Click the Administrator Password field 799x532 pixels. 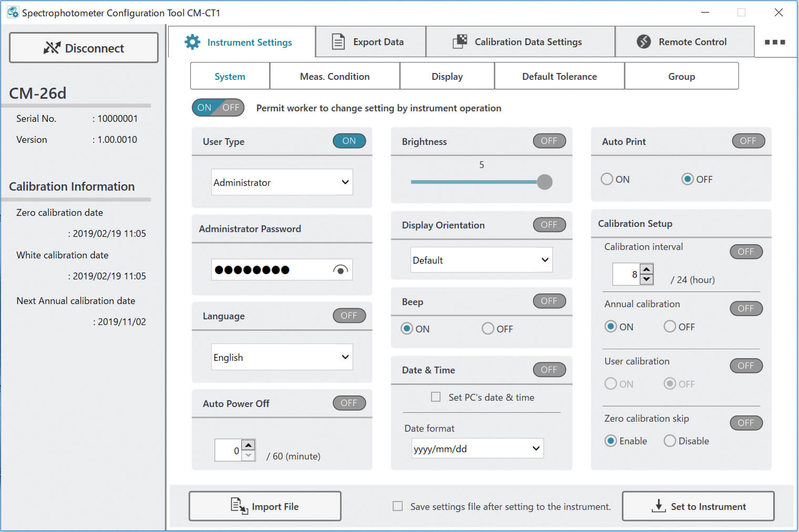pyautogui.click(x=282, y=270)
